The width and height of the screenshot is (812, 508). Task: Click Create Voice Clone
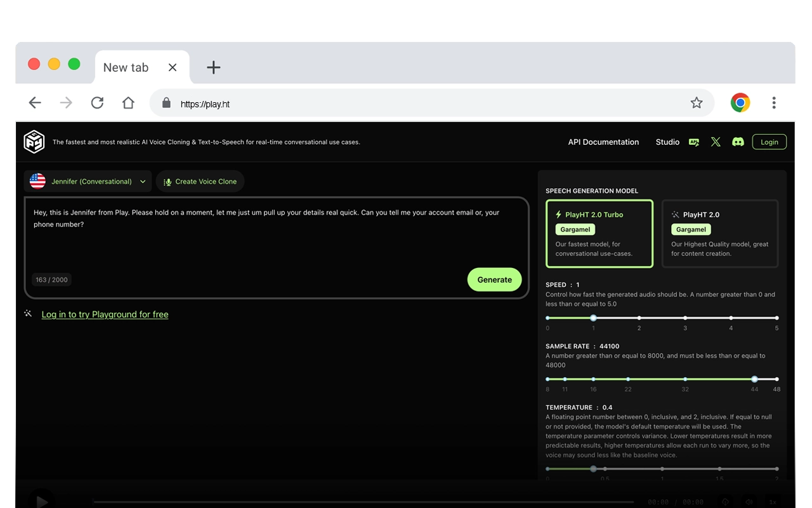[200, 182]
